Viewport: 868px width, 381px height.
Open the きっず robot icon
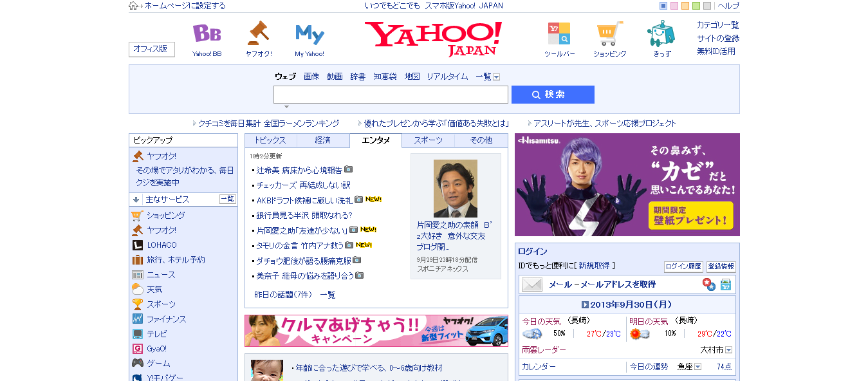pos(661,33)
